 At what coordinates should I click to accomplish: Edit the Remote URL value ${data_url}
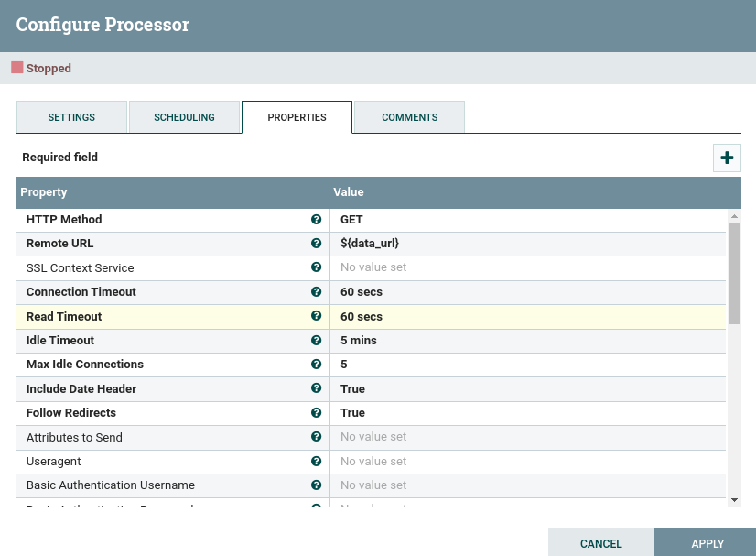pos(486,244)
